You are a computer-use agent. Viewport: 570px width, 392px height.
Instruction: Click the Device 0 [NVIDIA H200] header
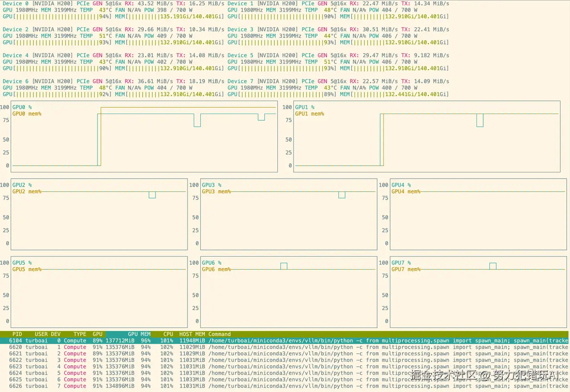[x=38, y=4]
